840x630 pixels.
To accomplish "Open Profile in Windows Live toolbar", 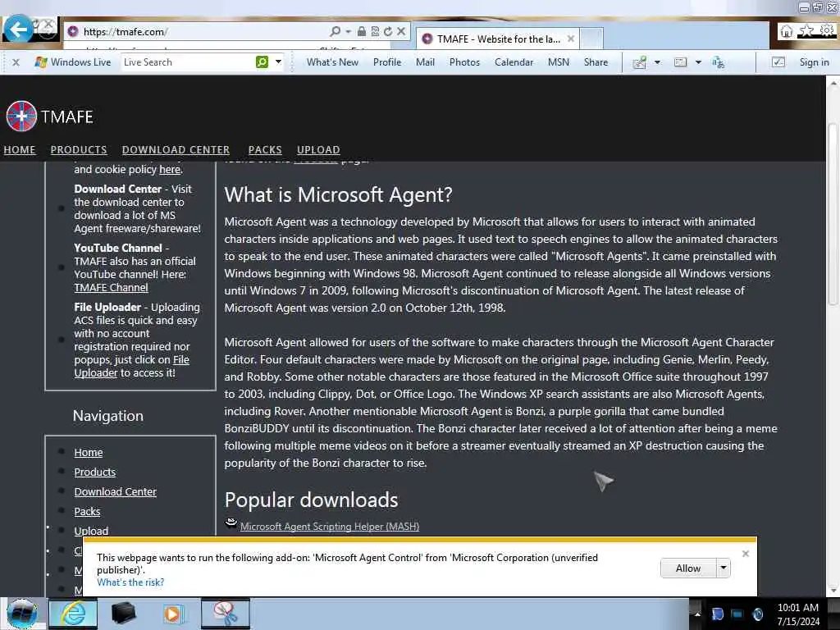I will pyautogui.click(x=387, y=62).
